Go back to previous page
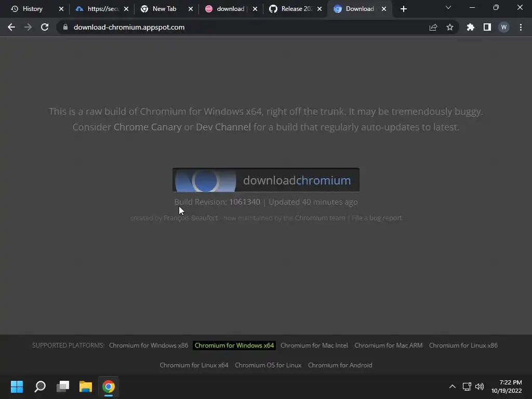 tap(11, 27)
